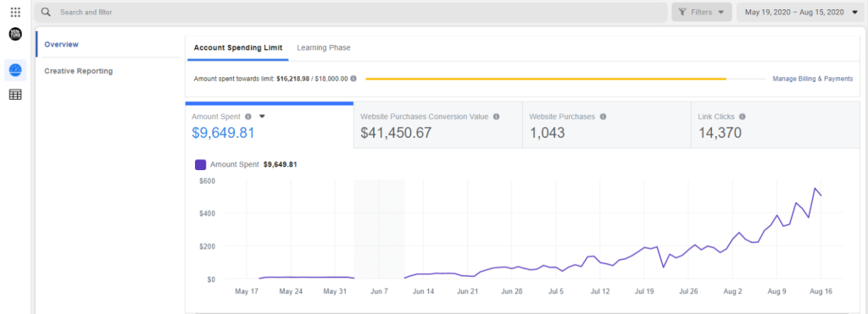Open the Filters dropdown
Viewport: 868px width, 314px height.
pos(701,12)
